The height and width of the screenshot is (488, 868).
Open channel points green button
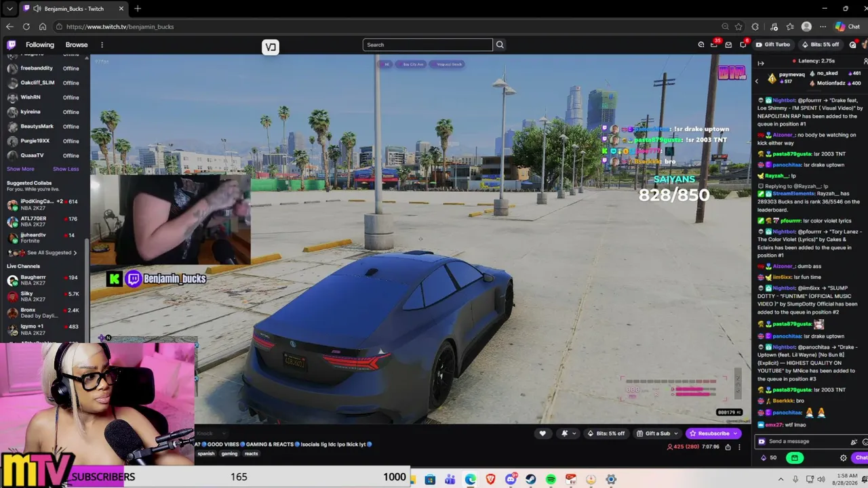[x=795, y=457]
